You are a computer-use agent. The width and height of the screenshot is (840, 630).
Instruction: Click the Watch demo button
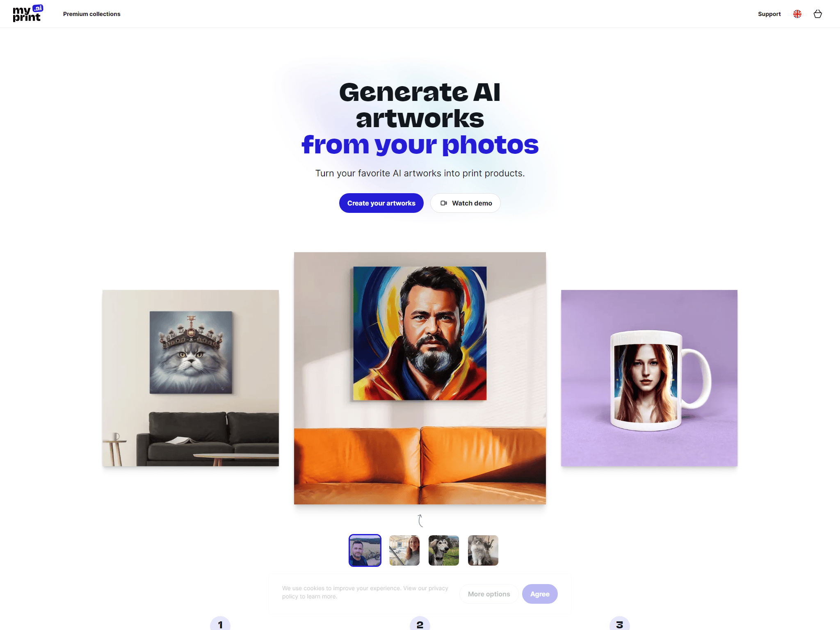[466, 203]
